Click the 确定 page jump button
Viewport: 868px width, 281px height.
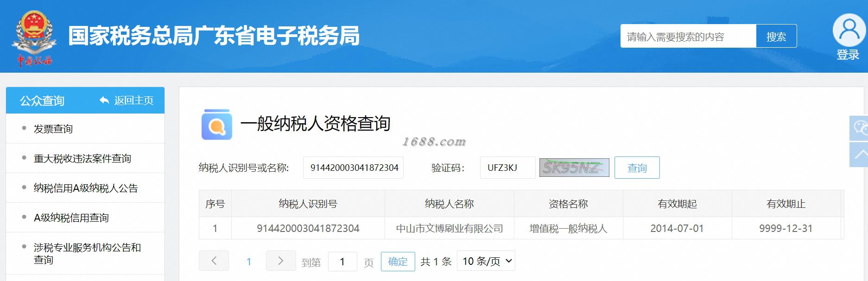398,262
